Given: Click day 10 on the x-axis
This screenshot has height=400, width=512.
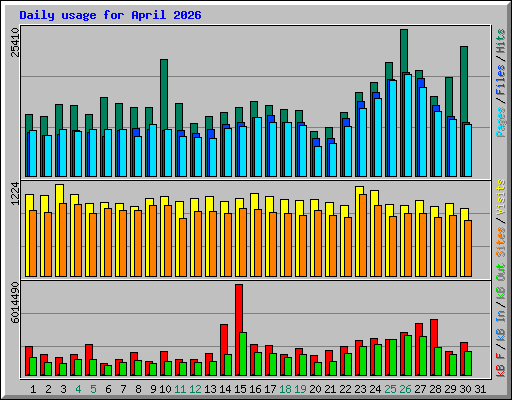Looking at the screenshot, I should pyautogui.click(x=165, y=389).
